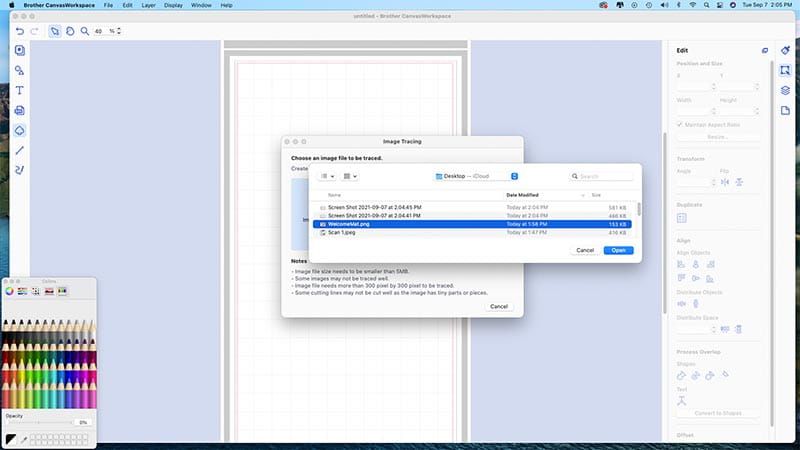Open the Layers panel icon on right
The image size is (800, 450).
(786, 90)
